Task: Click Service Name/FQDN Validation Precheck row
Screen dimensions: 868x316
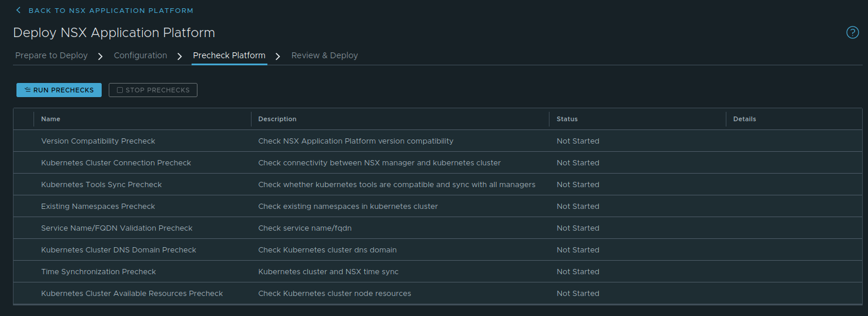Action: click(117, 228)
